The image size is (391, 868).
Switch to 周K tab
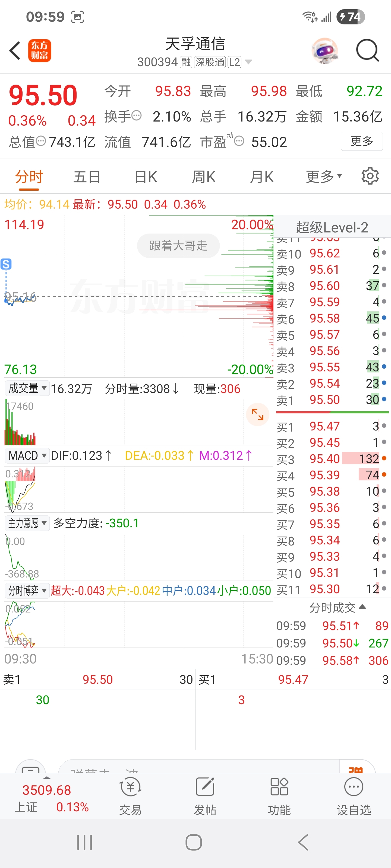click(x=203, y=176)
